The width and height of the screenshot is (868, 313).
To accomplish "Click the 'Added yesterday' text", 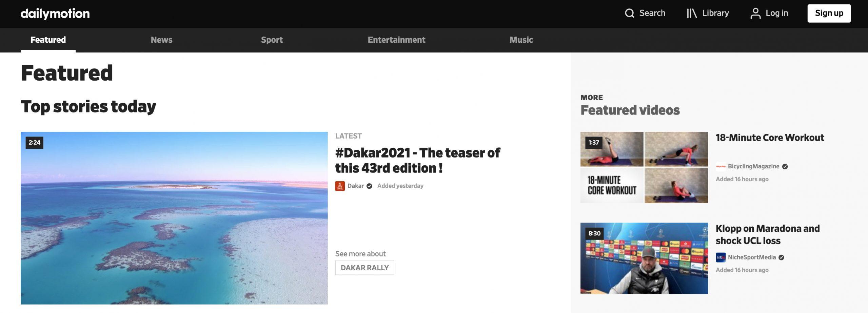I will 400,186.
